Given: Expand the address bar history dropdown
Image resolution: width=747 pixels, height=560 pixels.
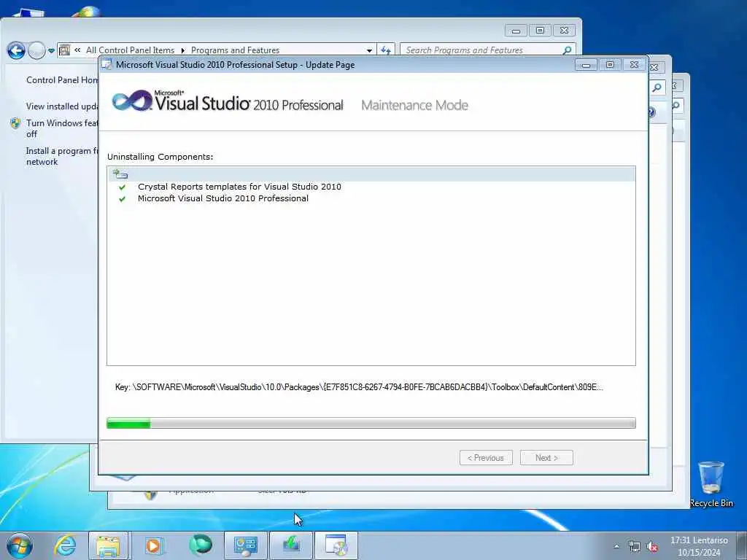Looking at the screenshot, I should [369, 50].
